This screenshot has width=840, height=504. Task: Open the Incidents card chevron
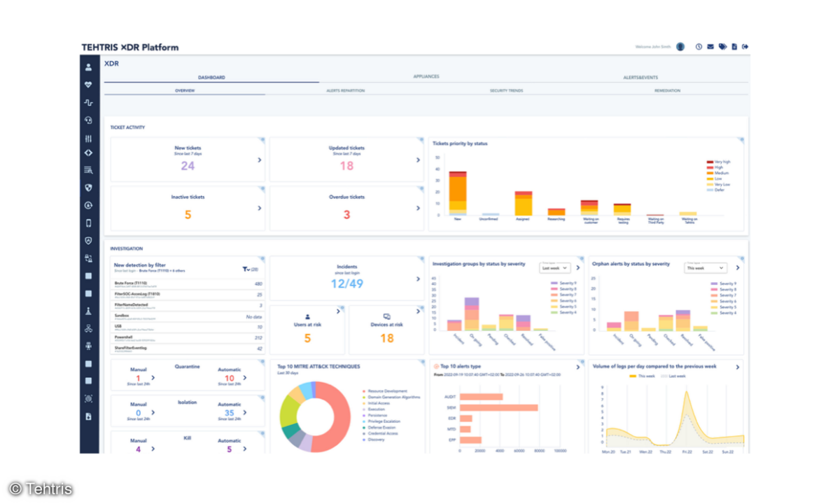coord(419,278)
